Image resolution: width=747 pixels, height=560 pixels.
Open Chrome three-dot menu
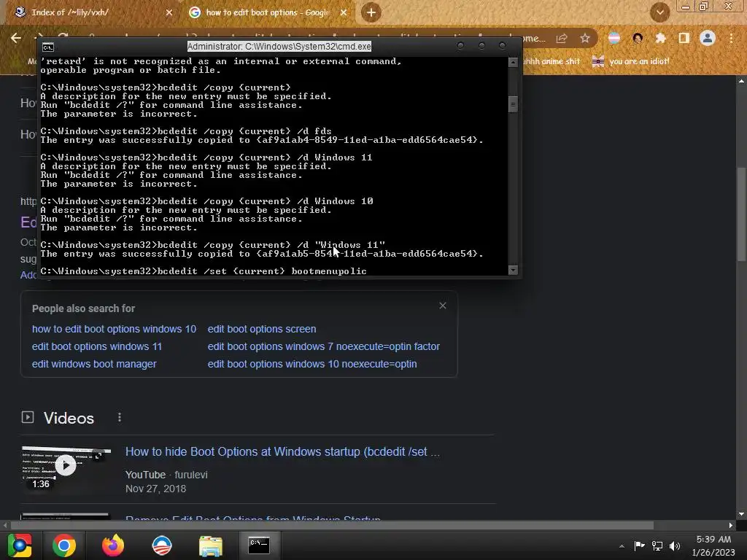(x=731, y=38)
